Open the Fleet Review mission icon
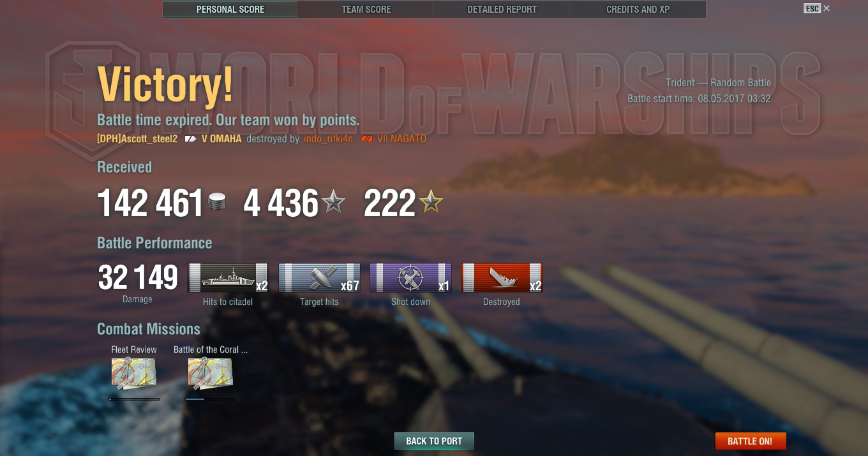The height and width of the screenshot is (456, 868). coord(134,374)
